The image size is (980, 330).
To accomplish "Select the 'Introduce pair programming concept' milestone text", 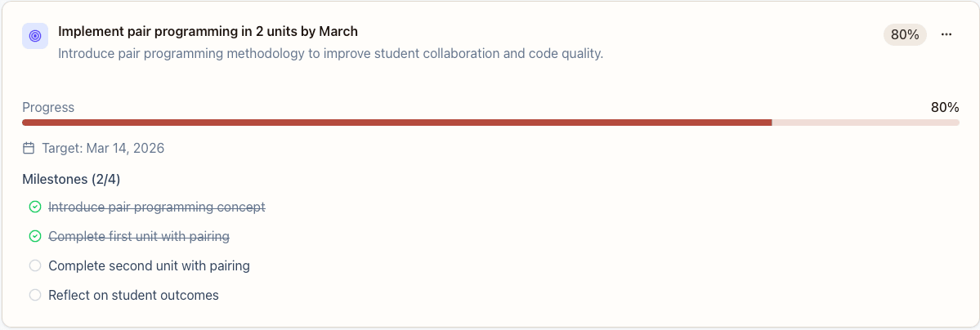I will click(x=157, y=207).
